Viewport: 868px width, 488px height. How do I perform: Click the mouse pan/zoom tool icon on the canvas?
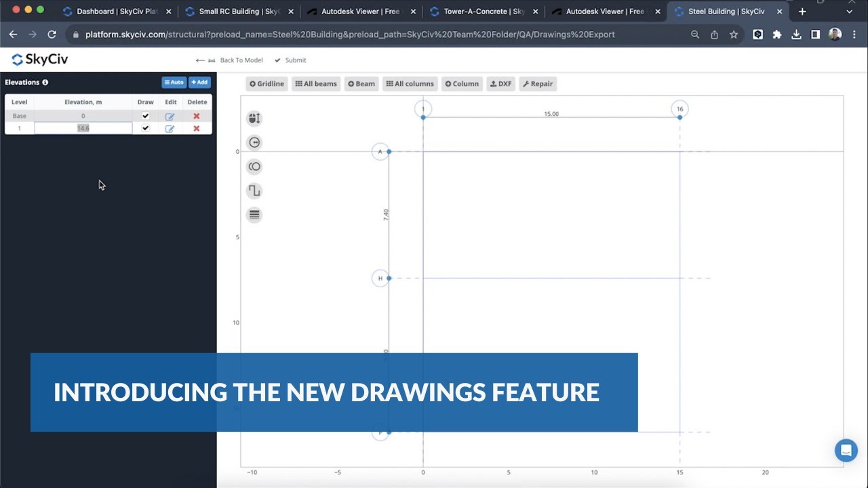coord(254,119)
